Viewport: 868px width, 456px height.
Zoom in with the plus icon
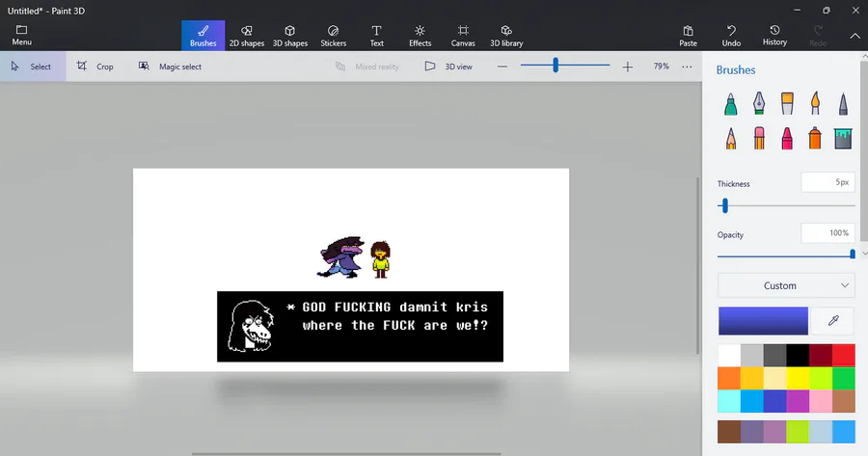tap(627, 67)
